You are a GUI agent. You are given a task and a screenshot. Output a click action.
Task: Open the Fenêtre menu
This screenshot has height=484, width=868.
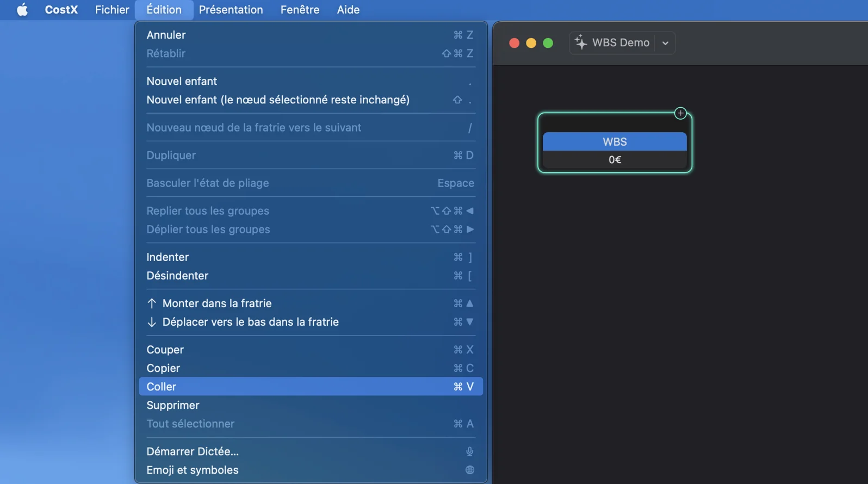click(x=300, y=10)
